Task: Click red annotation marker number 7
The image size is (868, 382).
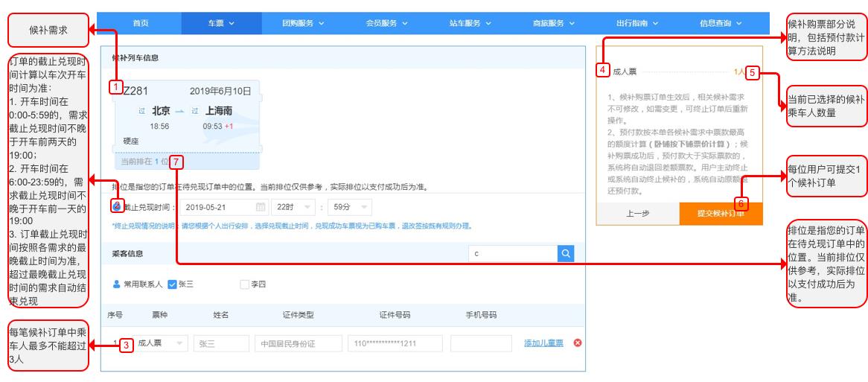Action: [x=176, y=162]
